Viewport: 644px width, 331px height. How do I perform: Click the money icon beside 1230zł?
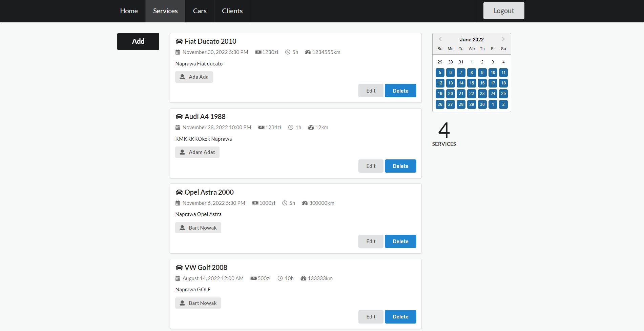click(x=258, y=52)
